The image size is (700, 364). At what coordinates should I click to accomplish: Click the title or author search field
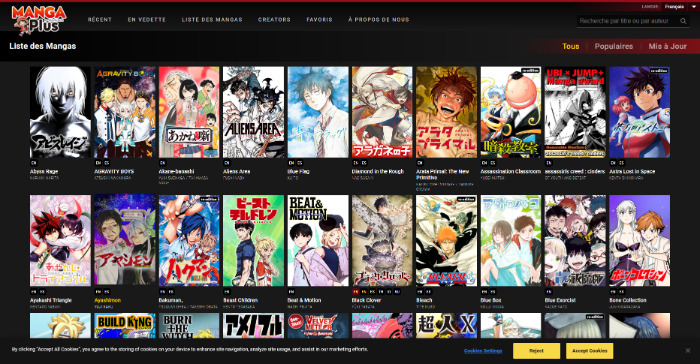tap(628, 21)
